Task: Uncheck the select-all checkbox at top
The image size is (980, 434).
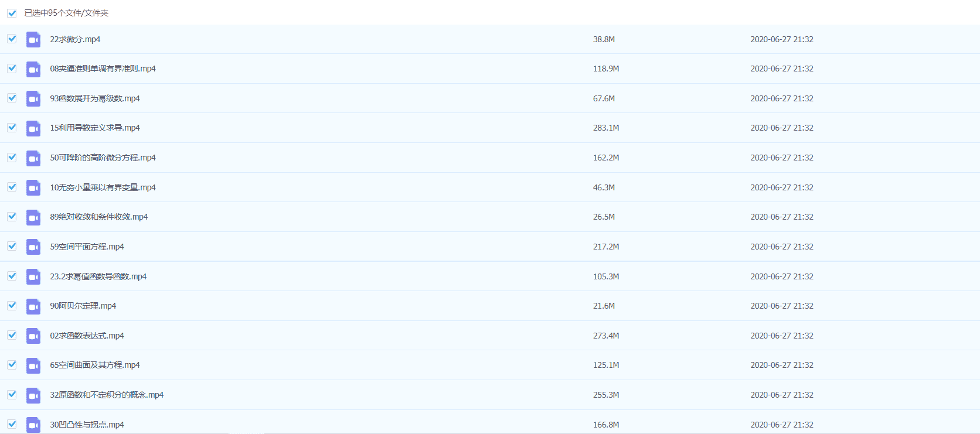Action: coord(12,13)
